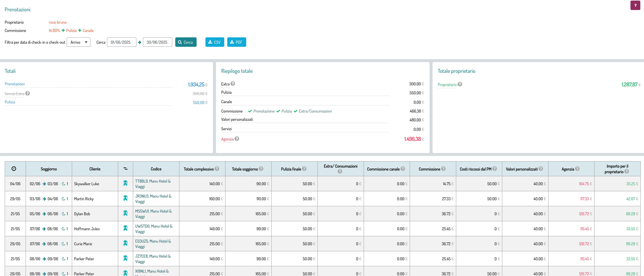
Task: Click the Pulizia link in Totali
Action: coord(10,102)
